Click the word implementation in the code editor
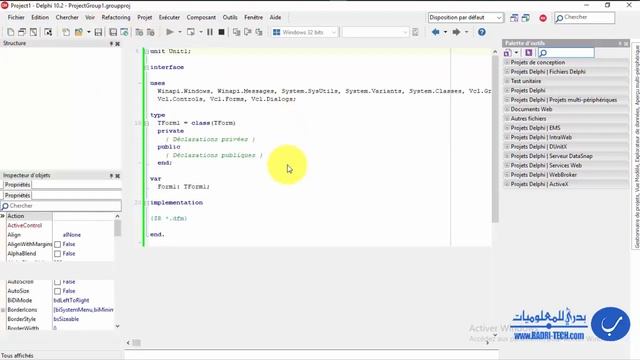 pos(176,202)
